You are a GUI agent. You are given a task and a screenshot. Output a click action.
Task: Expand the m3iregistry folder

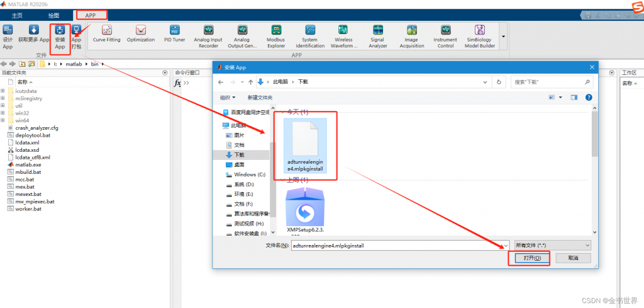3,98
